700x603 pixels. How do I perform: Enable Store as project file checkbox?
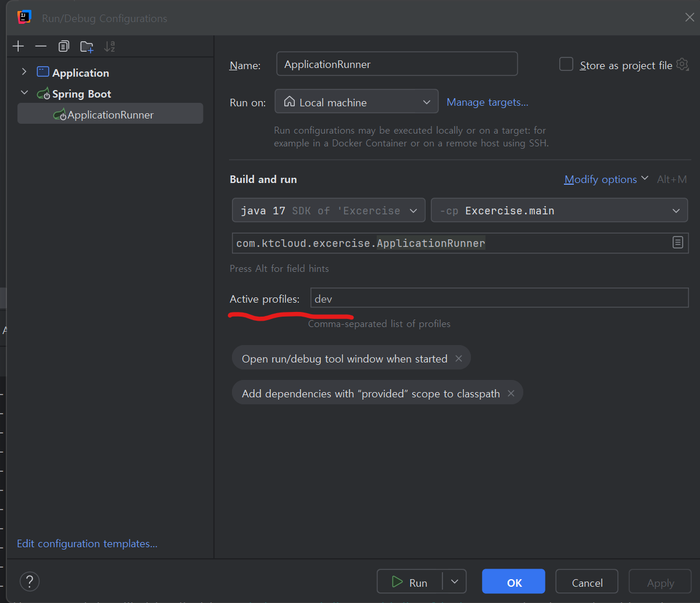click(x=566, y=64)
